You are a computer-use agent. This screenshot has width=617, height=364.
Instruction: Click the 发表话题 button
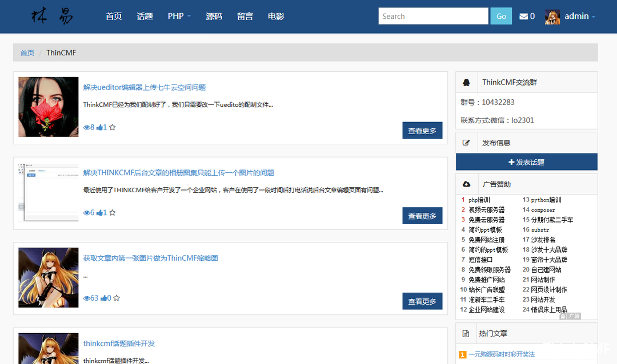point(527,162)
